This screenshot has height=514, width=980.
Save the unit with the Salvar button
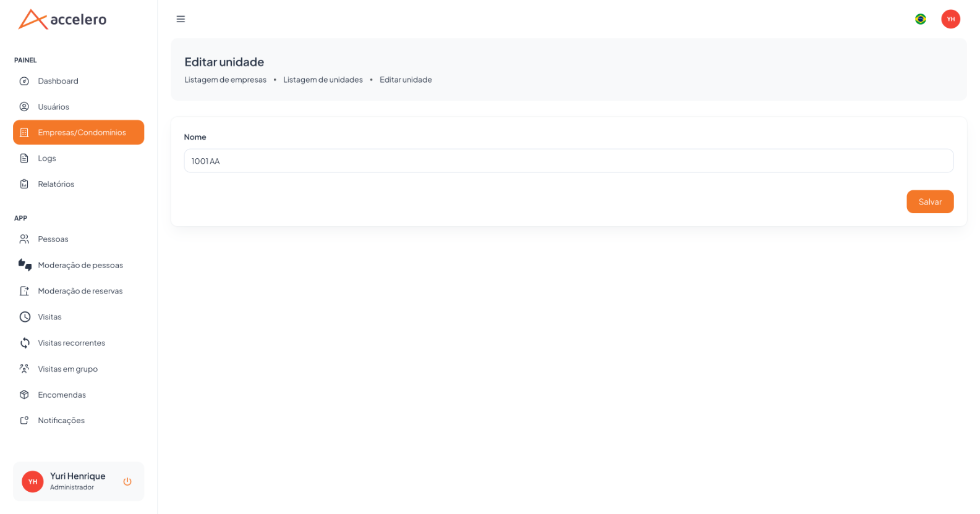coord(930,201)
